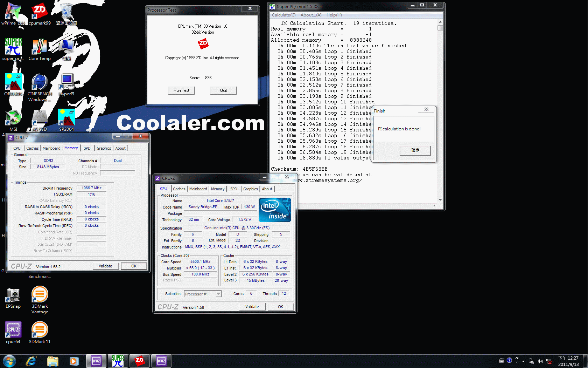Open the AS SSD desktop shortcut
588x368 pixels.
(40, 120)
